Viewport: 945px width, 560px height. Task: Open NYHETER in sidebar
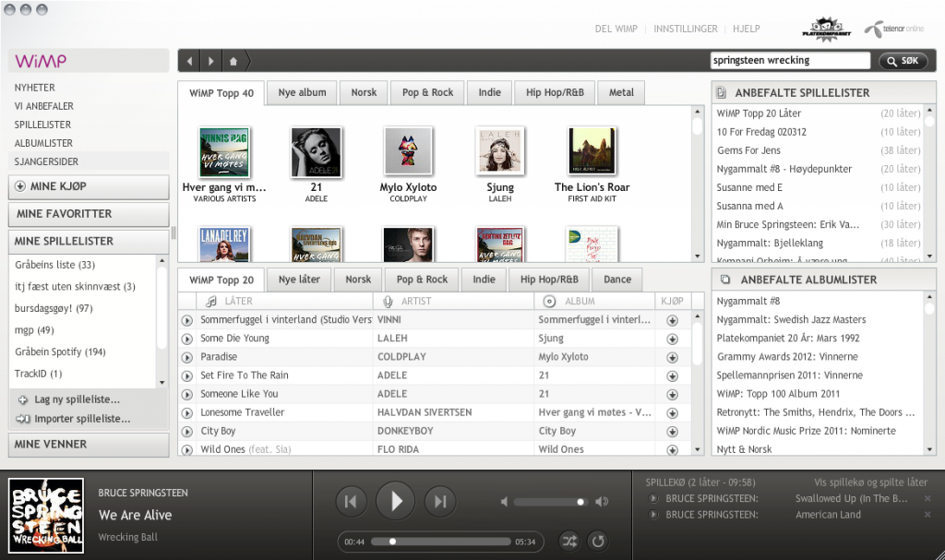pyautogui.click(x=35, y=88)
